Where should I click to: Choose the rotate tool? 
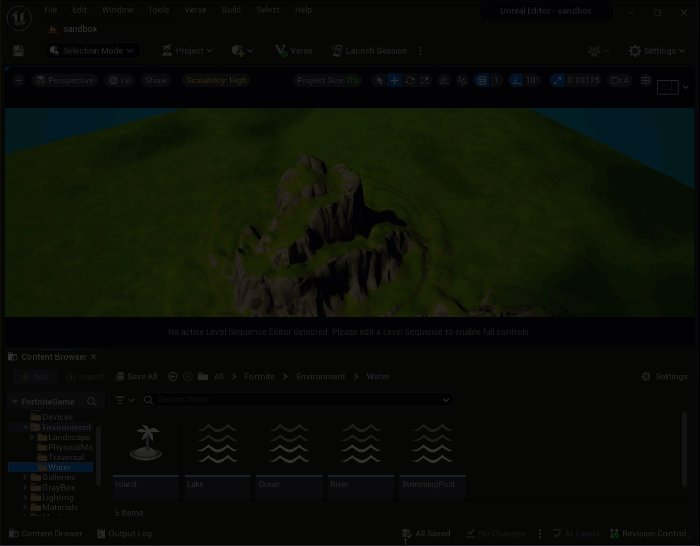pyautogui.click(x=410, y=80)
